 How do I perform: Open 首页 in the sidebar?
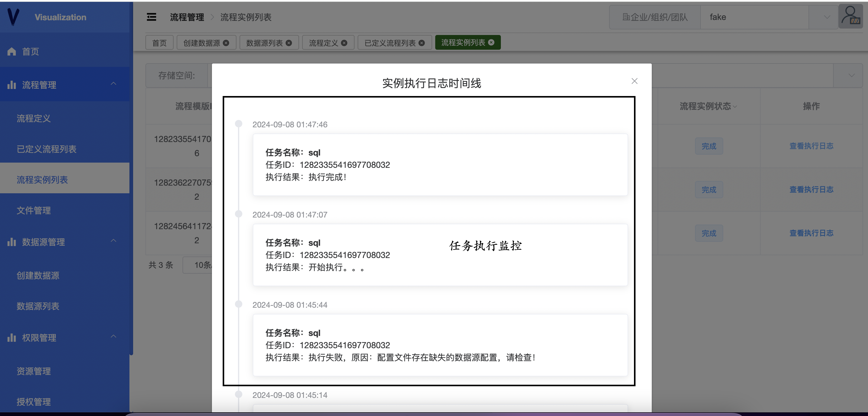pos(65,51)
